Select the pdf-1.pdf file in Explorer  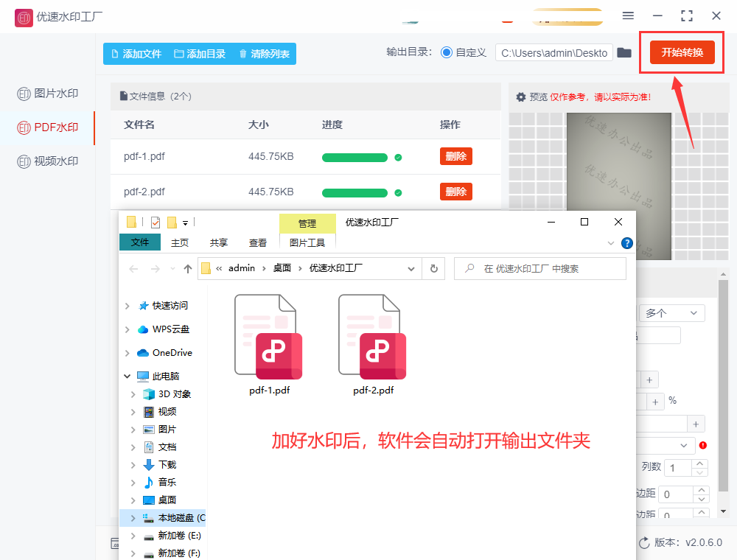(269, 345)
